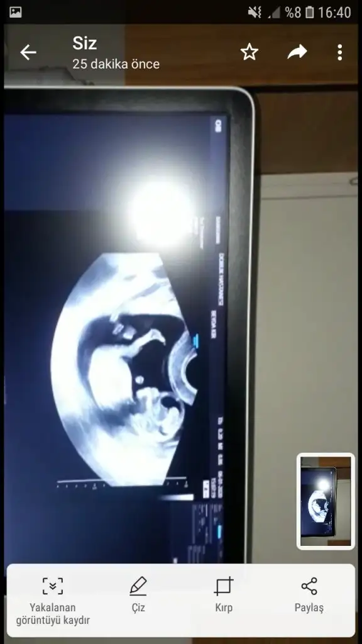Click the Kırp text label

(x=224, y=608)
